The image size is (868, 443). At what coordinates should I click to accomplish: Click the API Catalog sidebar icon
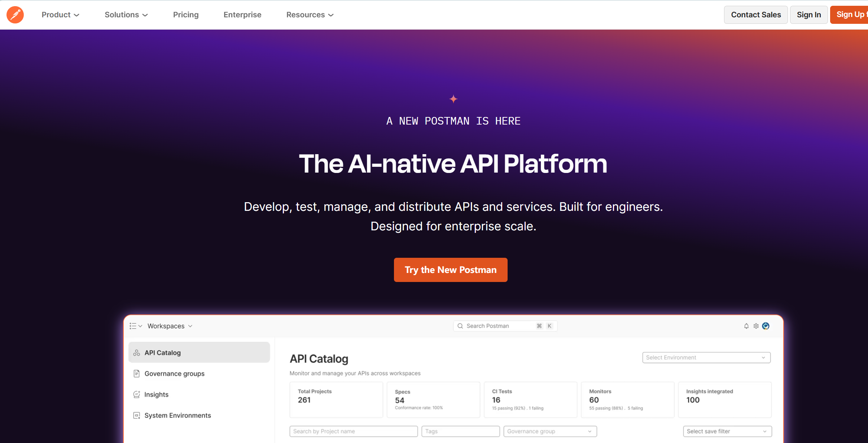coord(137,353)
